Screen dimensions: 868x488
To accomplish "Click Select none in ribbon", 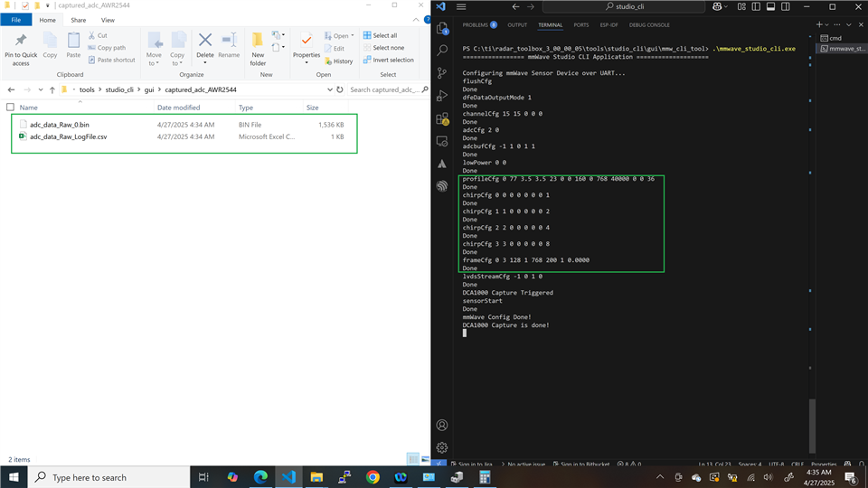I will (383, 48).
